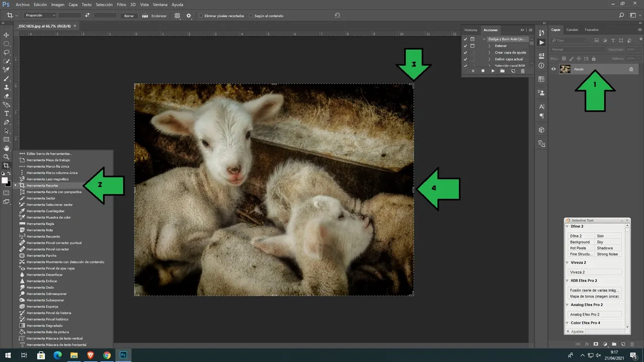Hide the Fondo layer visibility eye
Viewport: 644px width, 362px height.
click(x=553, y=69)
